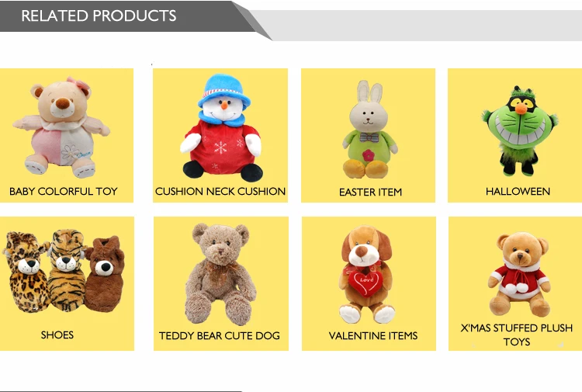Click the Related Products section header
This screenshot has height=392, width=582.
[x=99, y=16]
